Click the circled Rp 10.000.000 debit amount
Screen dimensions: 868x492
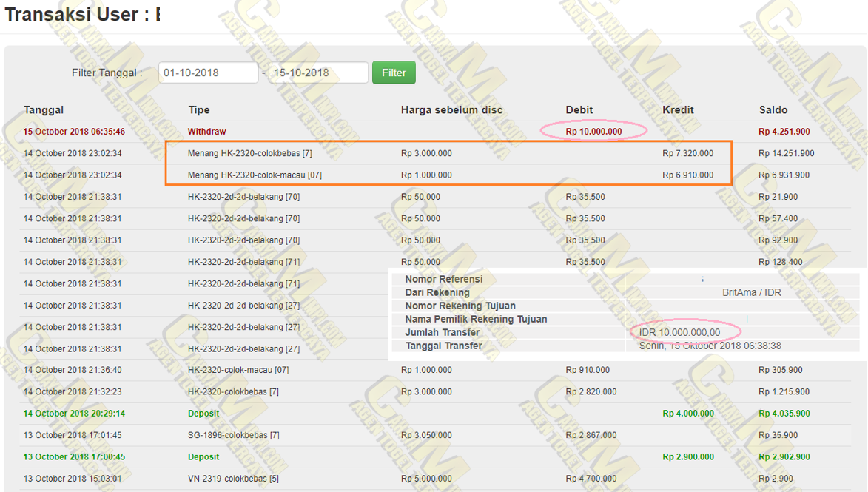pos(593,132)
